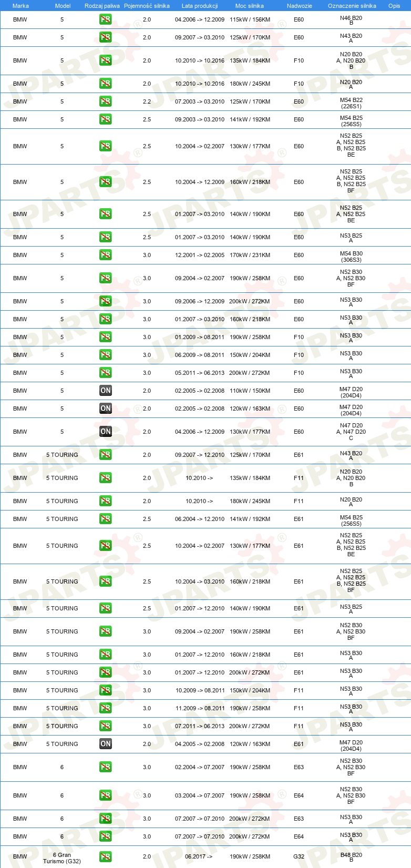This screenshot has width=411, height=868.
Task: Click the Rodzaj paliwa column header
Action: click(x=102, y=6)
